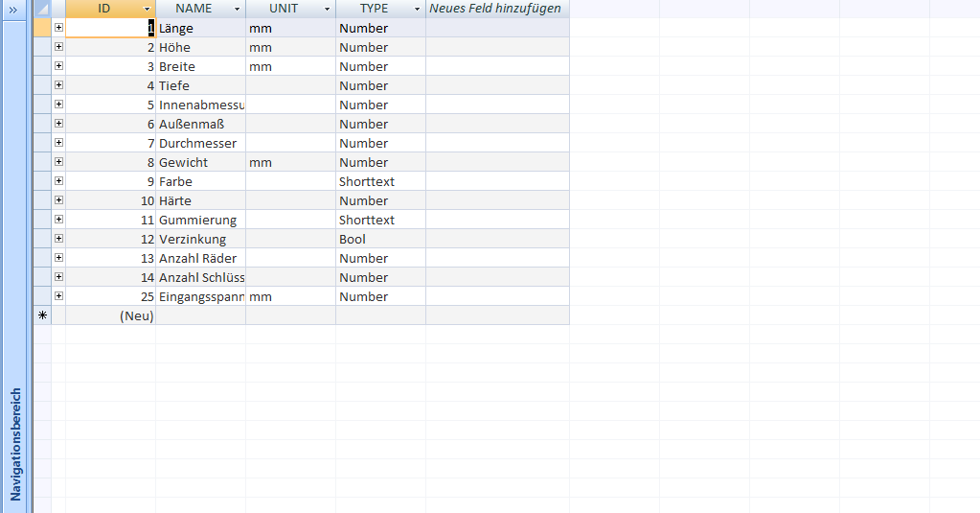Expand the plus icon beside Eingangsspannung row
The width and height of the screenshot is (980, 513).
(58, 296)
